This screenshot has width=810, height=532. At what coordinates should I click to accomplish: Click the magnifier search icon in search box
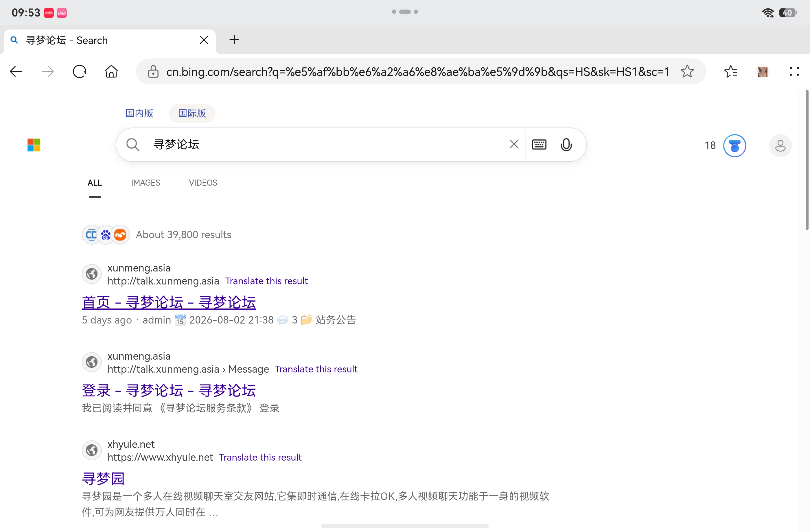pos(133,145)
